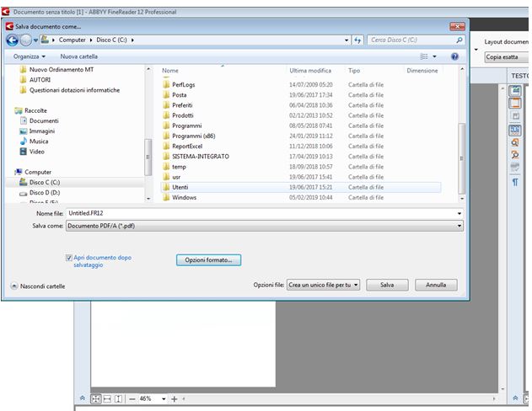The height and width of the screenshot is (411, 532).
Task: Toggle 'Apri documento dopo salvataggio' checkbox
Action: (x=69, y=258)
